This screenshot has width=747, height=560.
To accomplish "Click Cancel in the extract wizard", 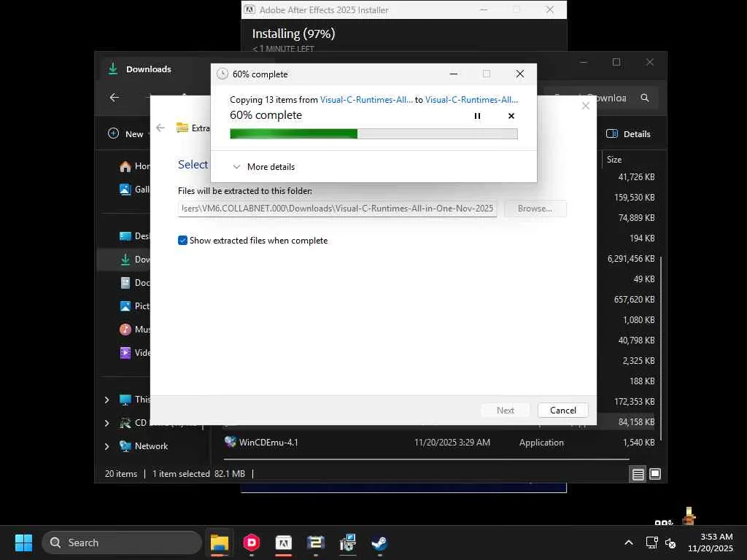I will click(x=562, y=410).
